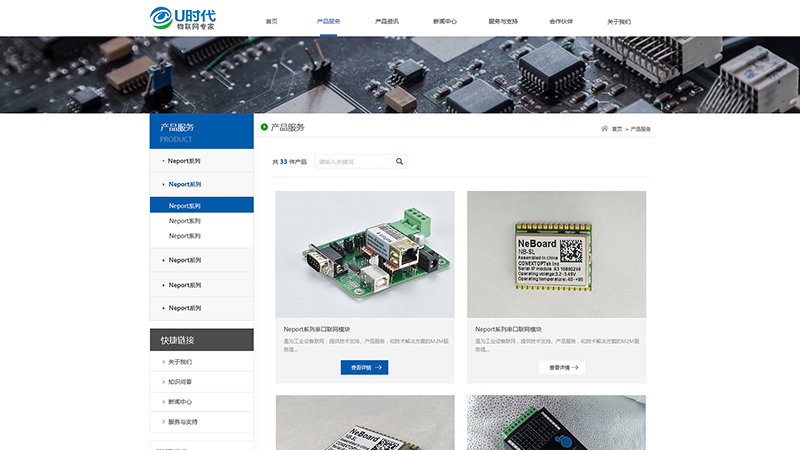Select the highlighted Neport系列 subcategory with blue background
This screenshot has width=800, height=450.
[x=202, y=205]
